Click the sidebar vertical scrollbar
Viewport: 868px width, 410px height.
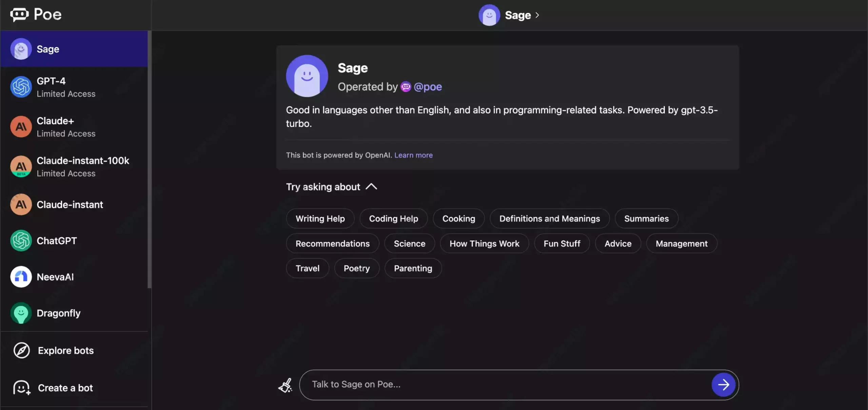[x=149, y=159]
